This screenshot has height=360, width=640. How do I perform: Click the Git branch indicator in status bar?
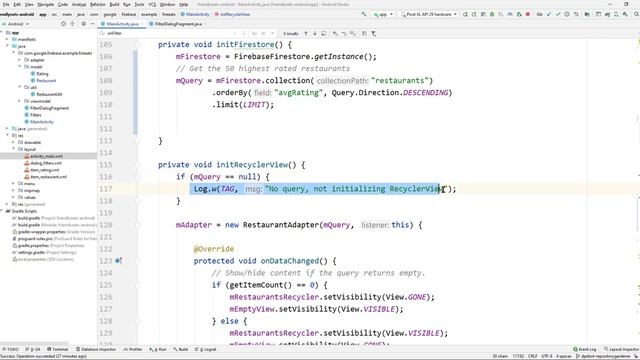pos(603,356)
